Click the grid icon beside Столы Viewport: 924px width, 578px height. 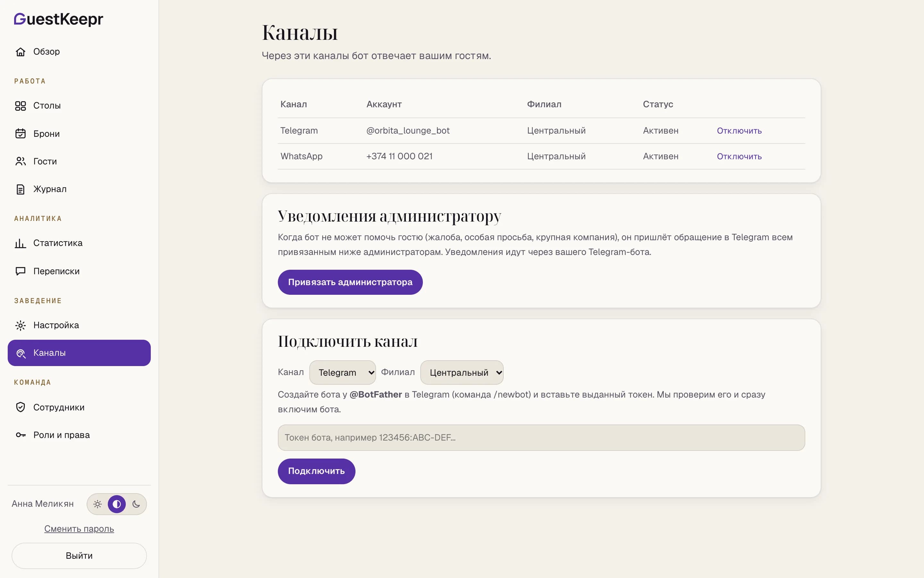pyautogui.click(x=21, y=106)
